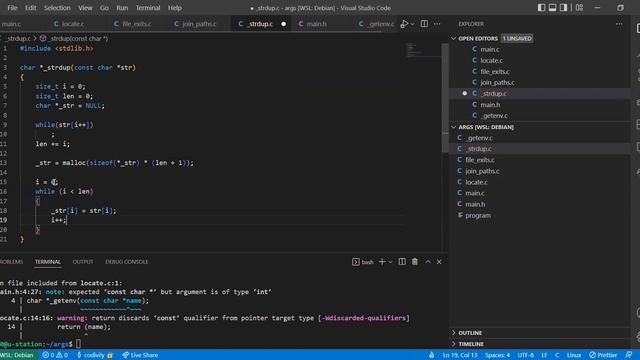Open file_exits.c in the ARGS folder tree
Image resolution: width=640 pixels, height=360 pixels.
coord(540,160)
